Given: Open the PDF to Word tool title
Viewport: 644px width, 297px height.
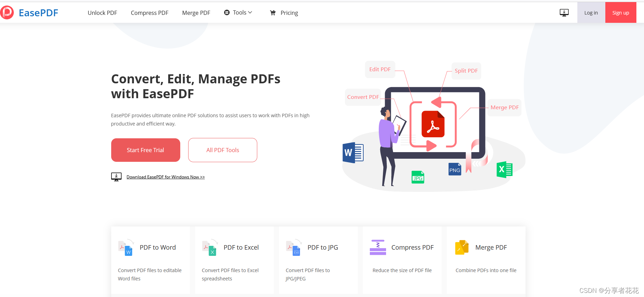Looking at the screenshot, I should [x=158, y=248].
